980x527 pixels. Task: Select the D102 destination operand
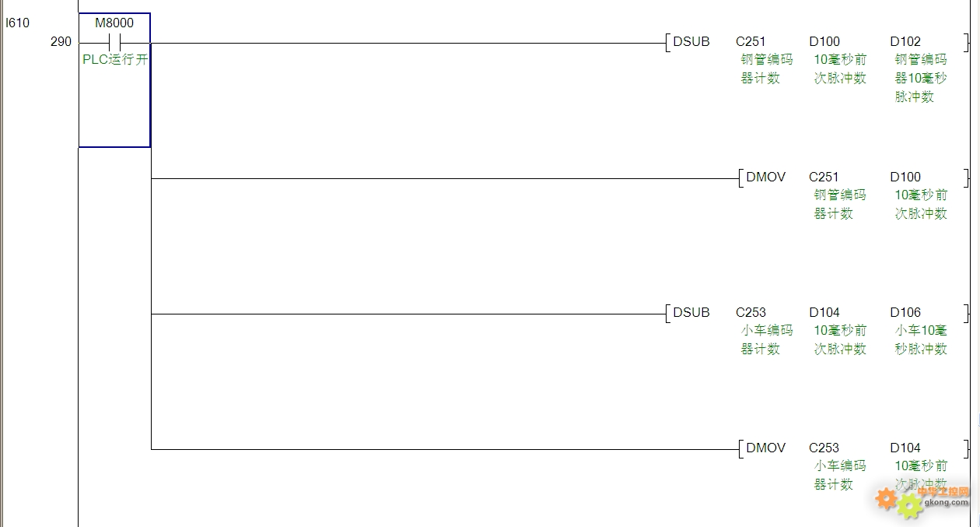click(905, 42)
